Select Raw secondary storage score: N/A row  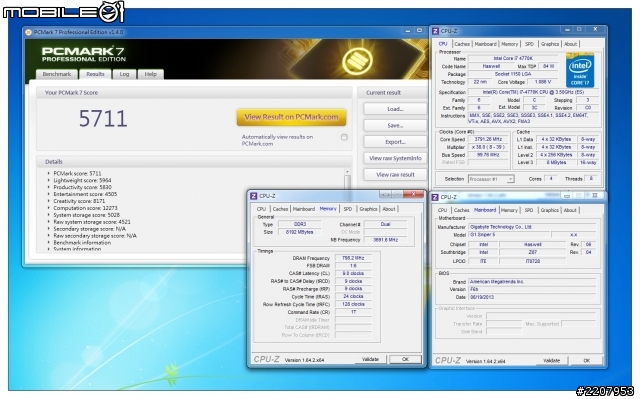coord(95,236)
